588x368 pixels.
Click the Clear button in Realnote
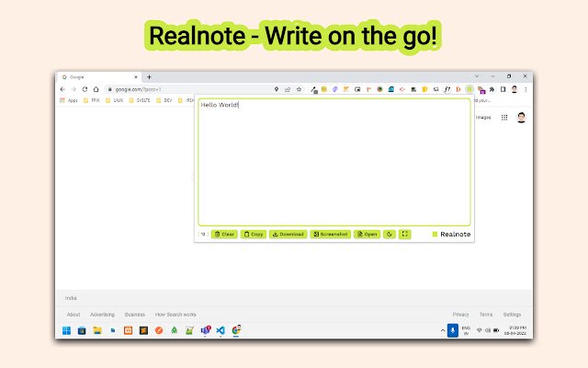coord(224,235)
